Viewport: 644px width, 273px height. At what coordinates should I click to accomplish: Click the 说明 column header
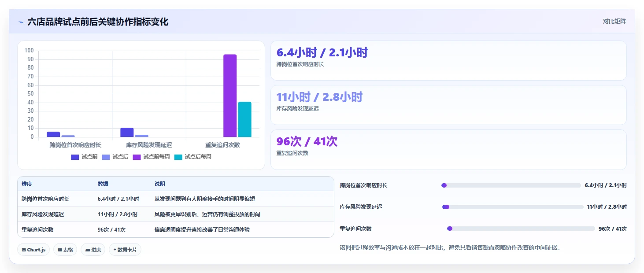160,184
